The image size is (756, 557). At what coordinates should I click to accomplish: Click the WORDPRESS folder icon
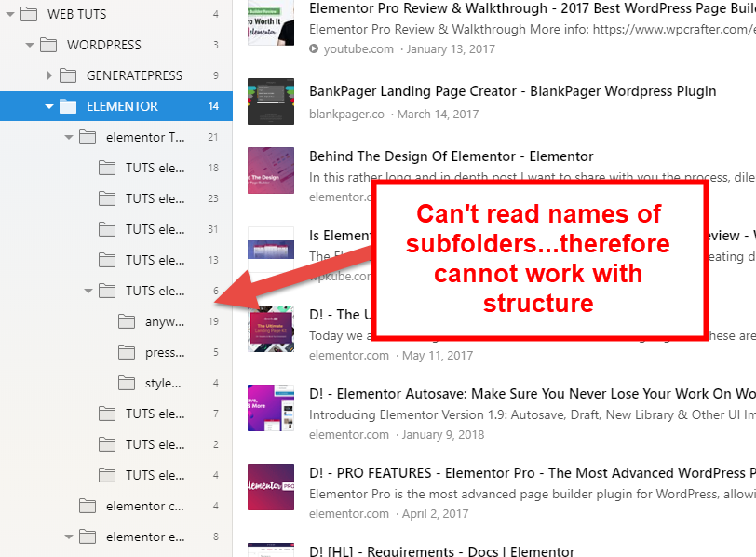(48, 45)
